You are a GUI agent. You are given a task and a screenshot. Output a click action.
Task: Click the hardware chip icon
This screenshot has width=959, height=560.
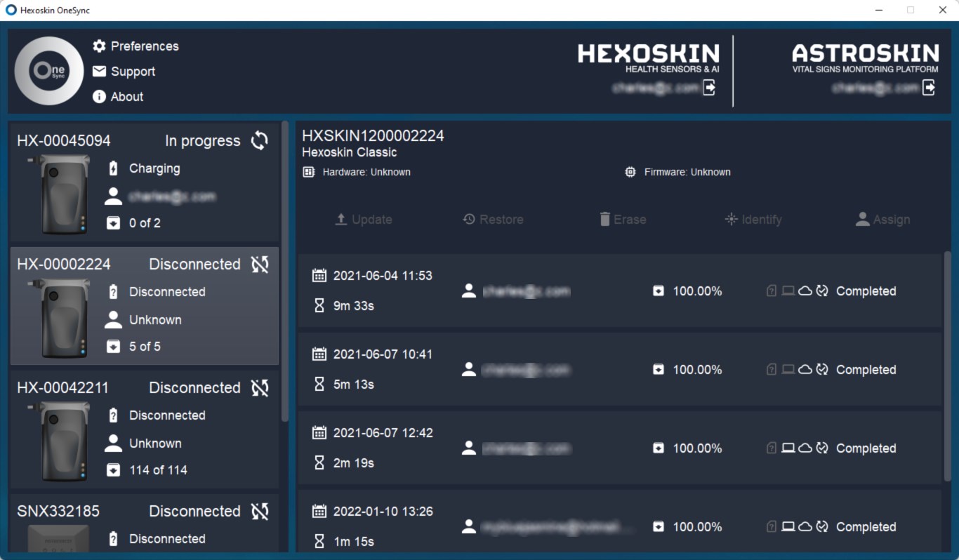(x=308, y=172)
